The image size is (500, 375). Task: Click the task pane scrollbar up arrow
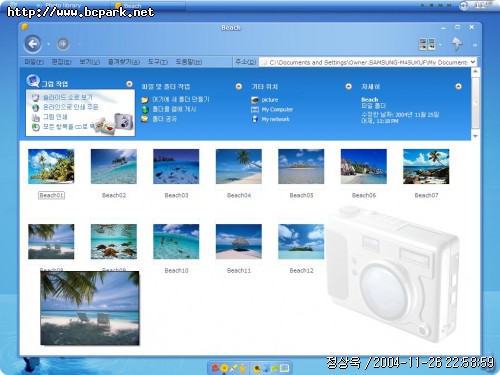click(475, 71)
